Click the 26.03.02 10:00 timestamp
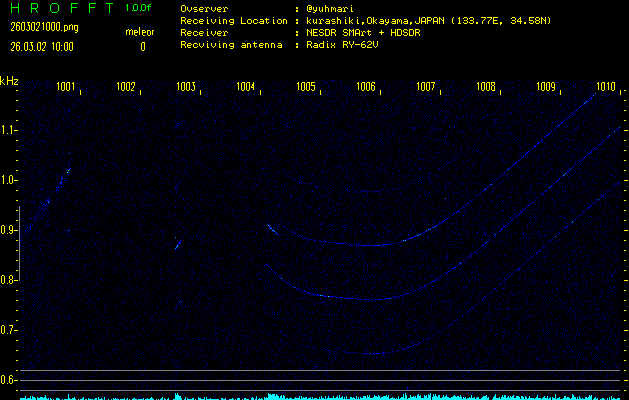Viewport: 629px width, 400px height. point(41,46)
